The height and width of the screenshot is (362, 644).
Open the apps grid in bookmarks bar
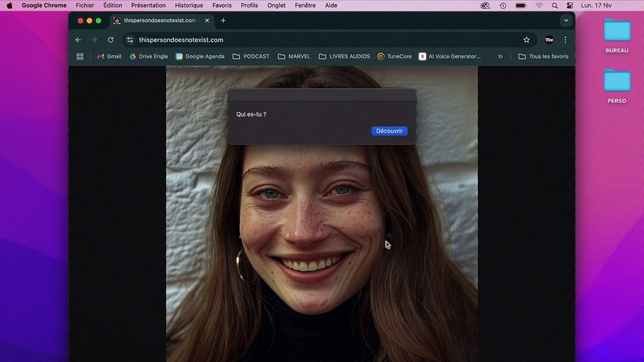[x=80, y=56]
